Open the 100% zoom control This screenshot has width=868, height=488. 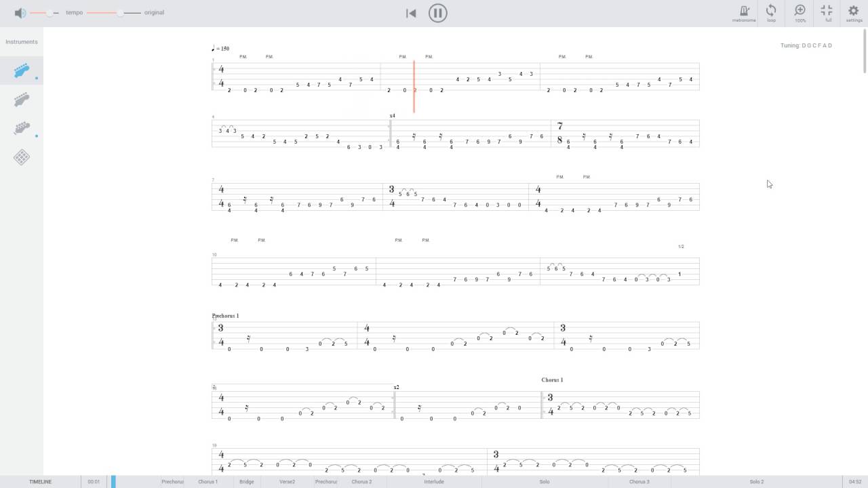(800, 13)
